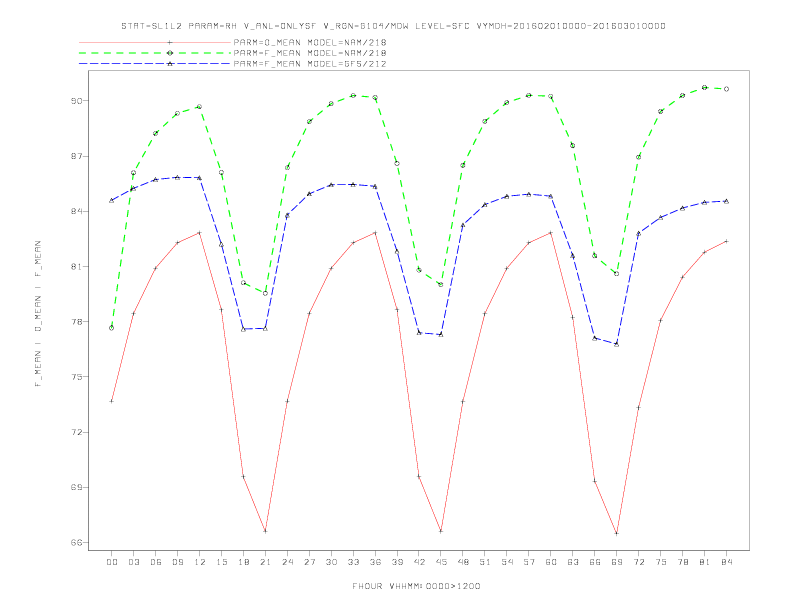The image size is (792, 612).
Task: Click x-axis tick label 12
Action: tap(200, 562)
